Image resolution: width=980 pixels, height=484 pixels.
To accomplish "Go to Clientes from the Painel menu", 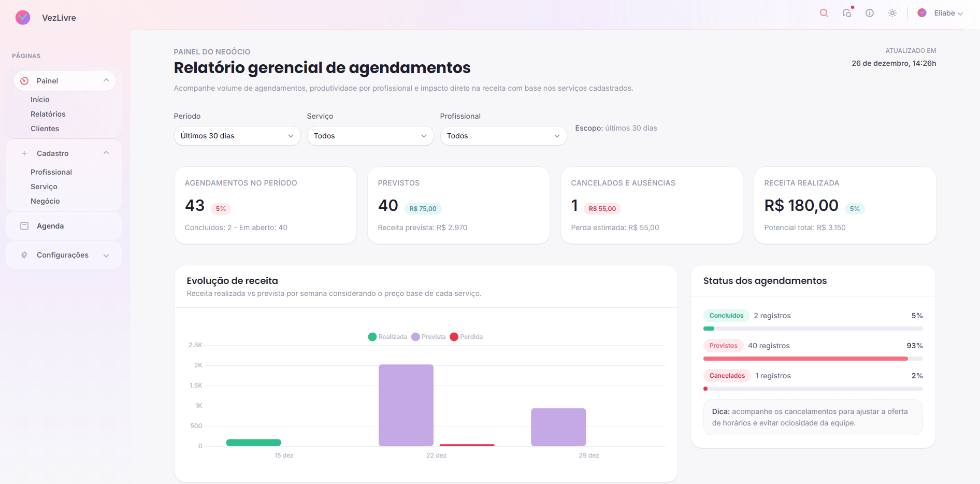I will [45, 128].
